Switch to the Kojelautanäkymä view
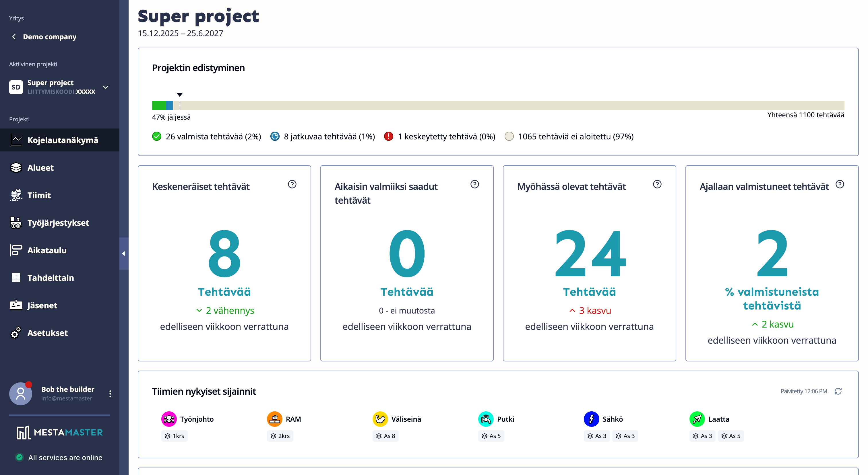868x475 pixels. [x=63, y=140]
